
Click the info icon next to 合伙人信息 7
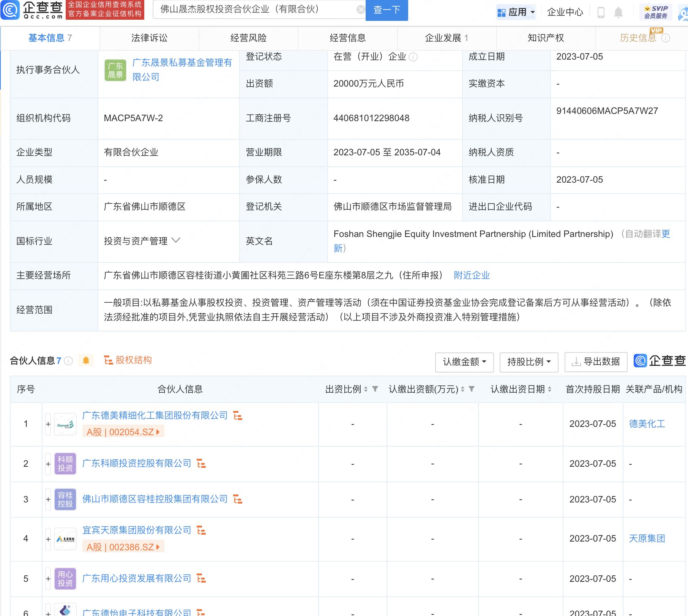tap(68, 360)
